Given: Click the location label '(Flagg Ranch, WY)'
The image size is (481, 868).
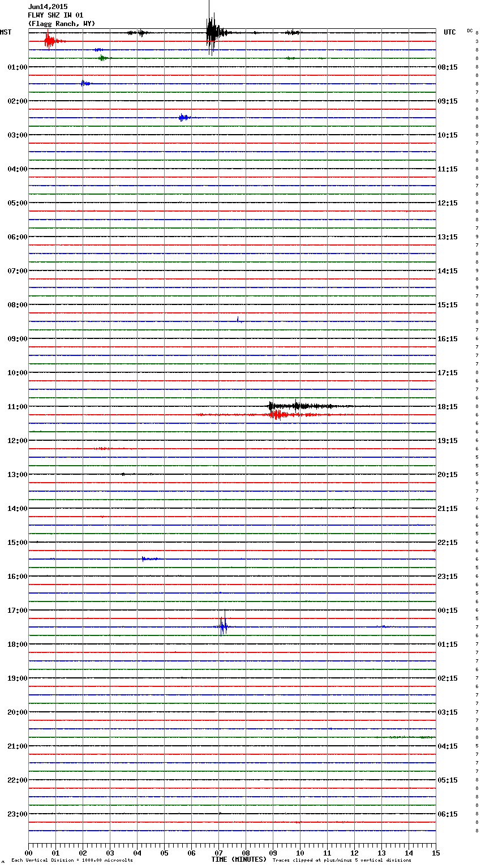Looking at the screenshot, I should (x=62, y=24).
